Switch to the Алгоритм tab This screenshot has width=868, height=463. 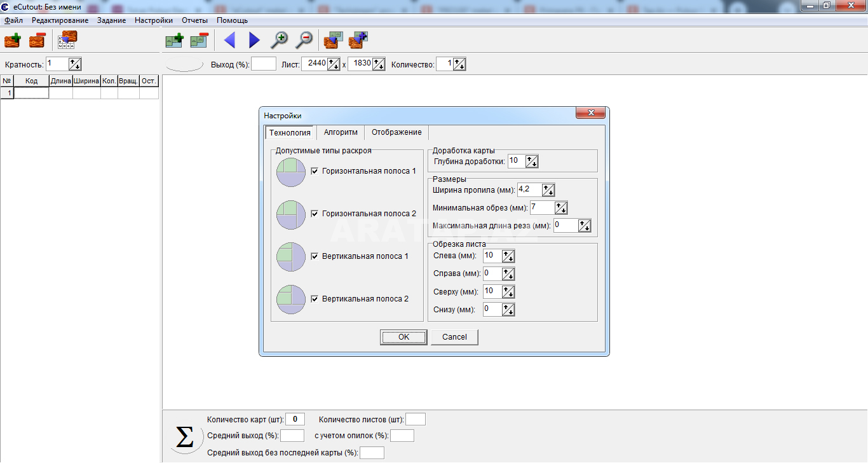pos(341,132)
